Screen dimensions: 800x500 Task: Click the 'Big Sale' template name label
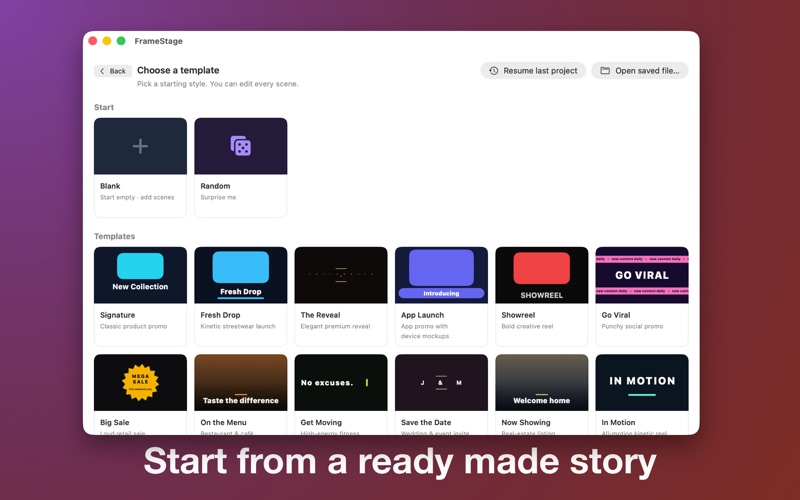coord(115,422)
